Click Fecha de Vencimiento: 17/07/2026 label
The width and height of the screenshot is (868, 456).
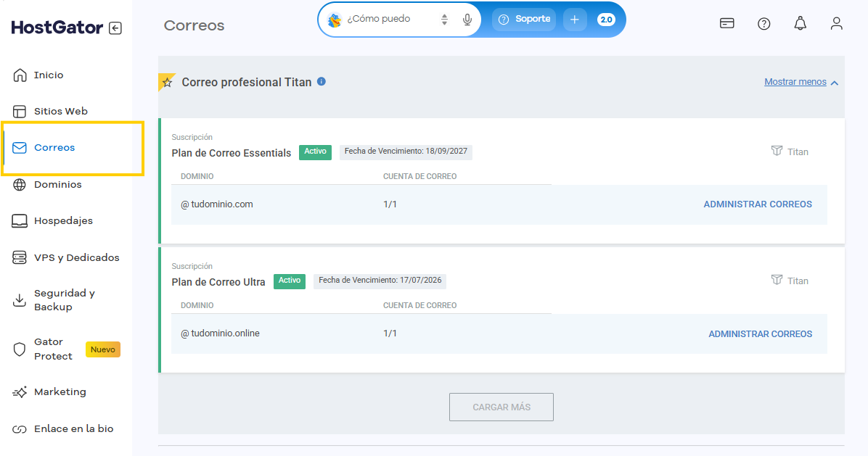pos(380,281)
